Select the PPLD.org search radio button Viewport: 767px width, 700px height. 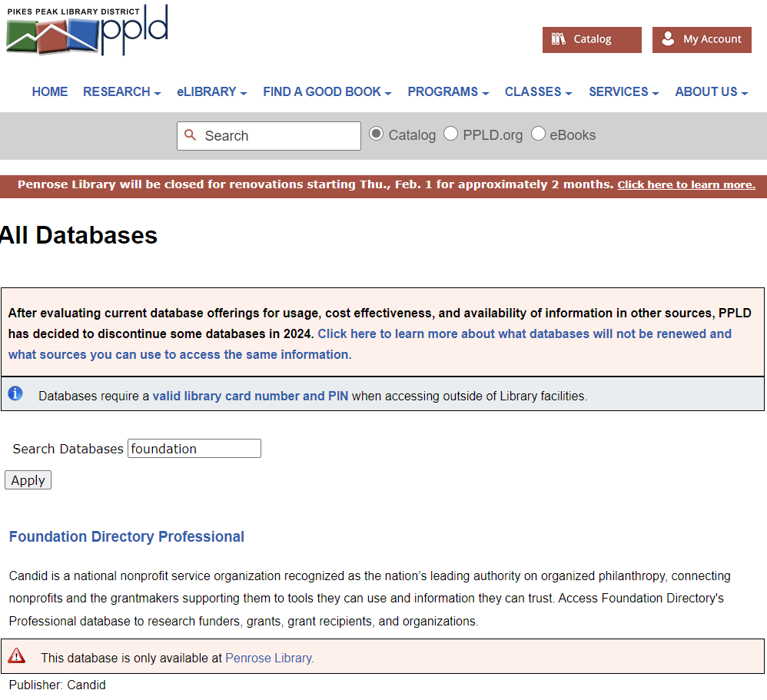tap(450, 134)
